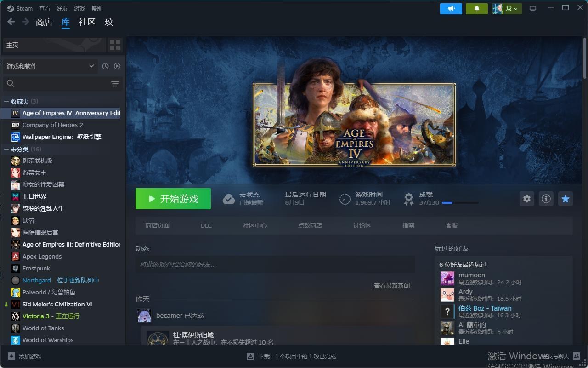Screen dimensions: 588x368
Task: Click the achievements progress bar
Action: click(x=460, y=203)
